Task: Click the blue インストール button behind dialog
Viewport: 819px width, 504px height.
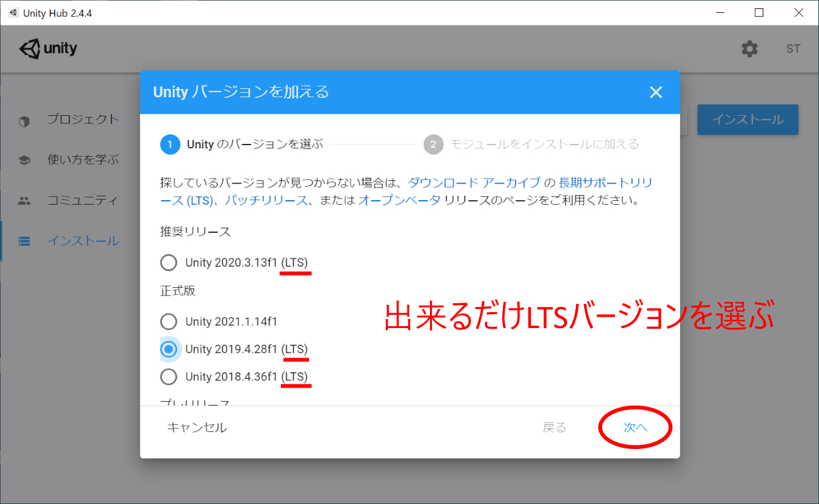Action: 747,120
